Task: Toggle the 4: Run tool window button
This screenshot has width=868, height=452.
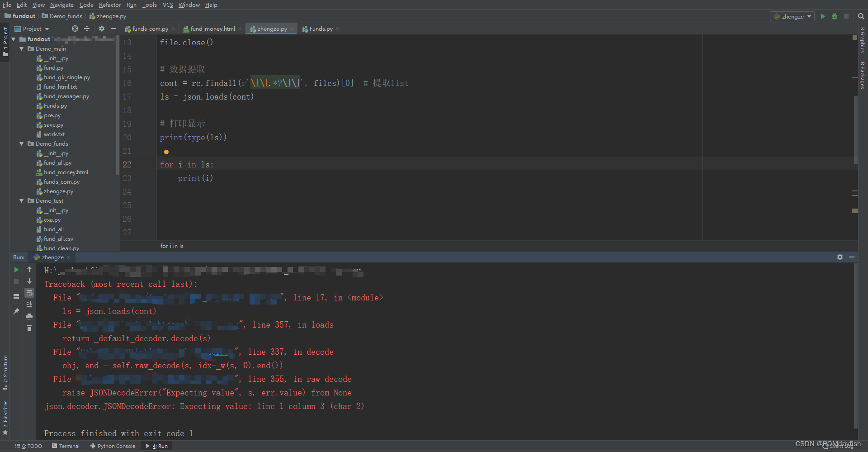Action: pyautogui.click(x=157, y=446)
